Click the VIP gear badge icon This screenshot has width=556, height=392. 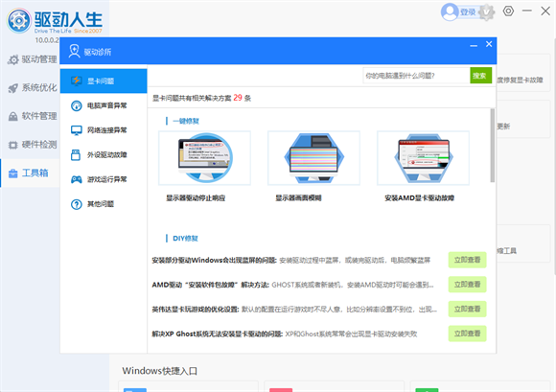[487, 12]
